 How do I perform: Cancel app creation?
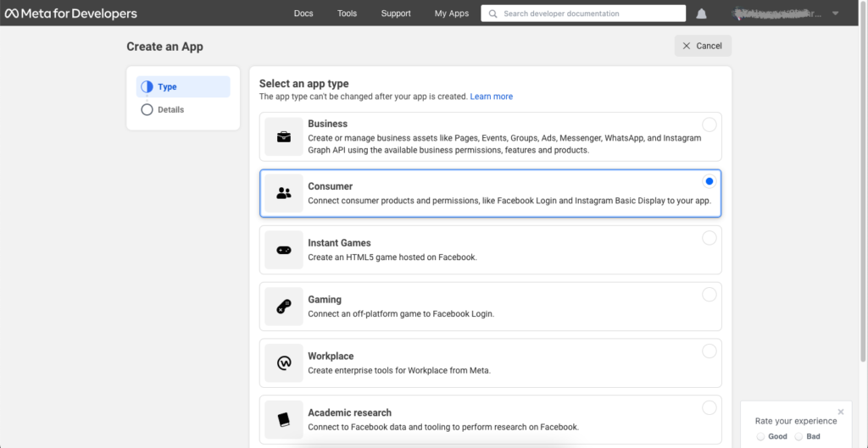(703, 46)
